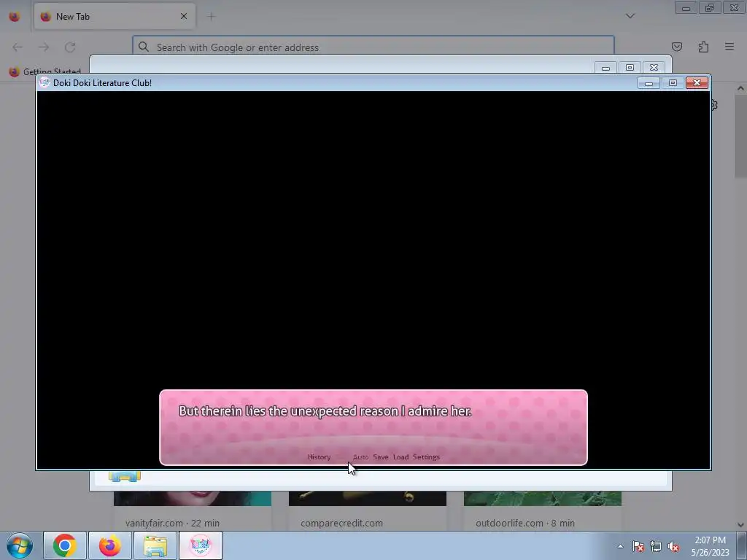Go back in Firefox
Viewport: 747px width, 560px height.
[18, 47]
